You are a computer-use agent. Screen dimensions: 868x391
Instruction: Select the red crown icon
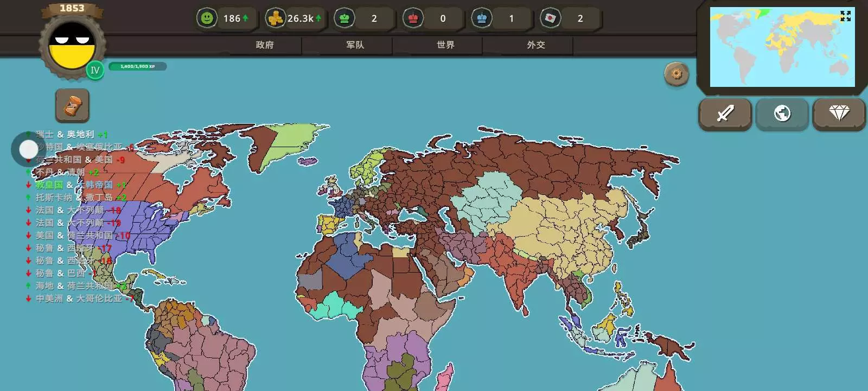point(413,18)
